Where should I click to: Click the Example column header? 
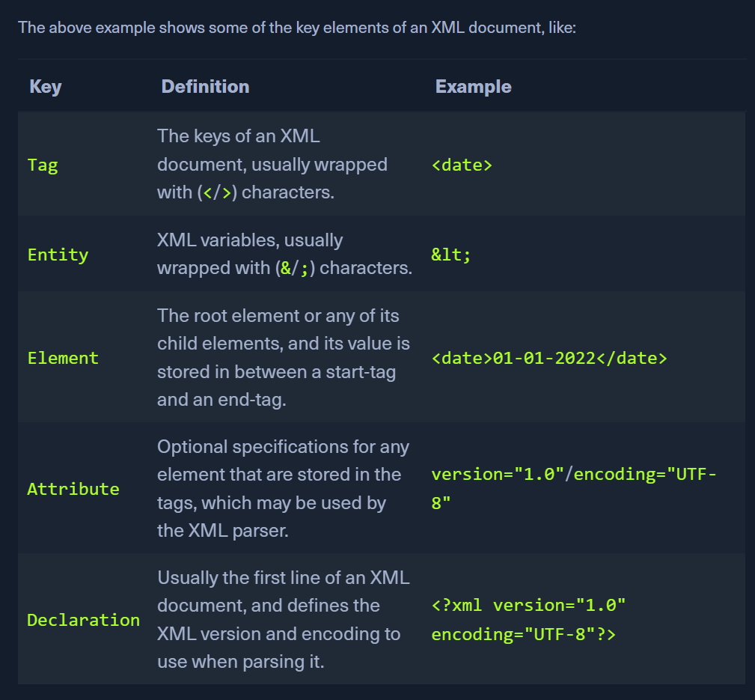tap(473, 87)
